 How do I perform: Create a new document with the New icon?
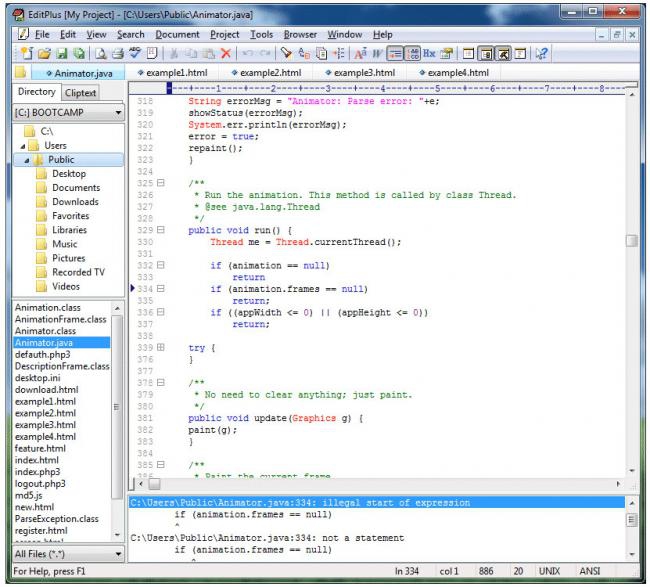click(x=26, y=53)
